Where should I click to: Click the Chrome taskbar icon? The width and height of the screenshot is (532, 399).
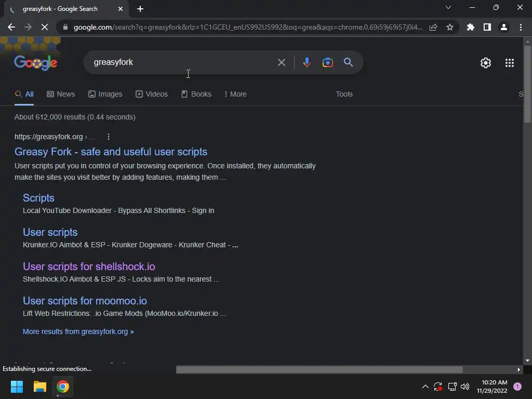[x=63, y=387]
